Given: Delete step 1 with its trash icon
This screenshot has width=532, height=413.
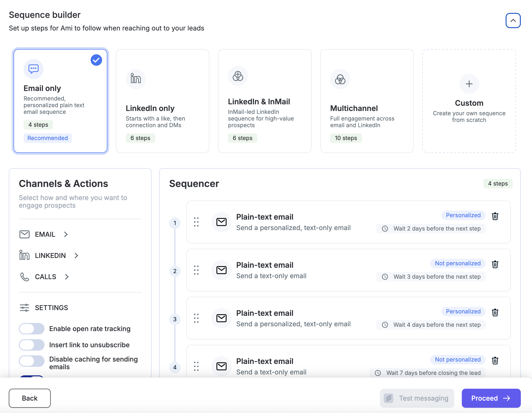Looking at the screenshot, I should coord(495,216).
